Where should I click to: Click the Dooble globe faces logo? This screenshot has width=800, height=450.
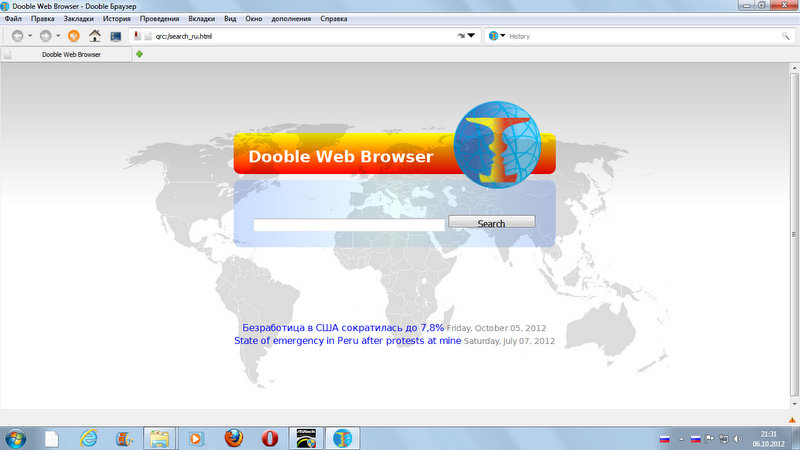[x=497, y=144]
